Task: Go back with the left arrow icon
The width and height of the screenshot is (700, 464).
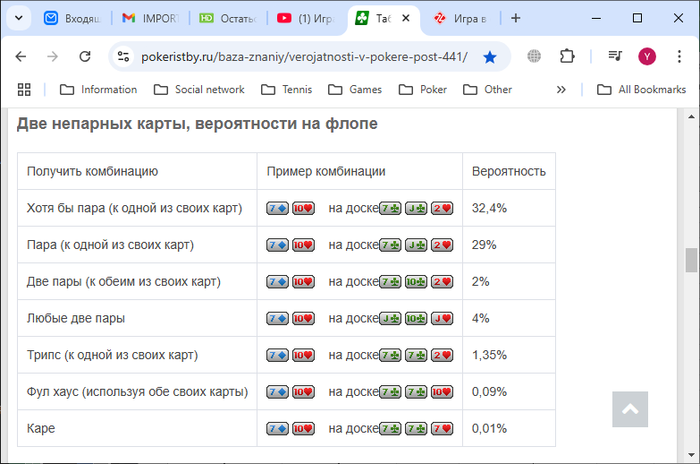Action: pos(21,56)
